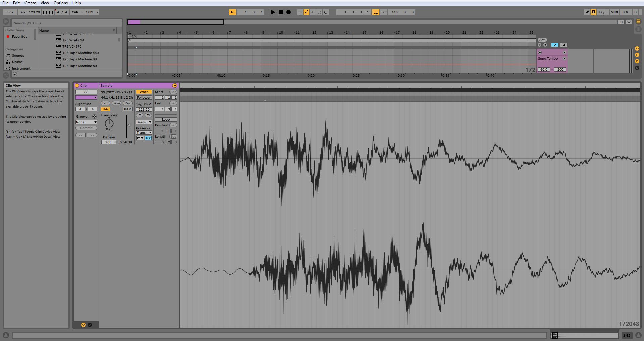Disable the Warp switch

click(144, 92)
